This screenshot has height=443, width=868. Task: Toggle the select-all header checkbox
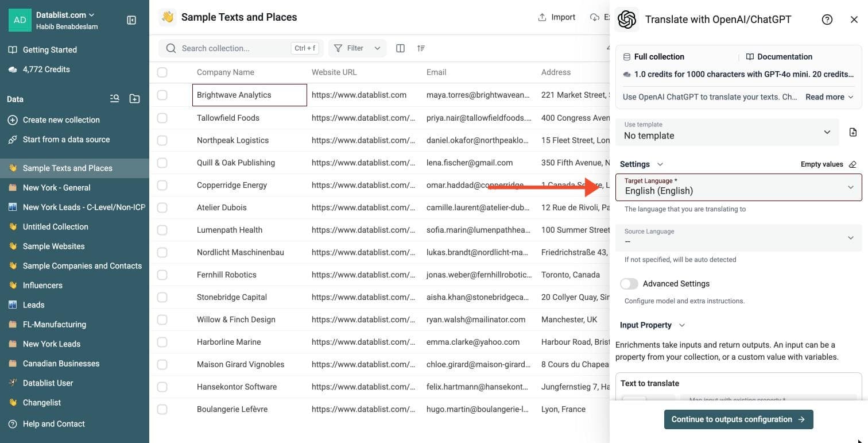click(x=162, y=72)
